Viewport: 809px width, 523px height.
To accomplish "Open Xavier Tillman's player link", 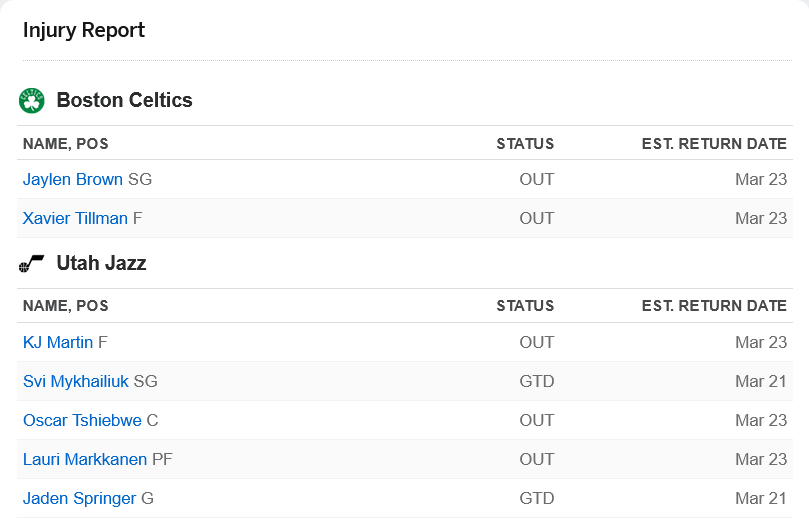I will 75,218.
